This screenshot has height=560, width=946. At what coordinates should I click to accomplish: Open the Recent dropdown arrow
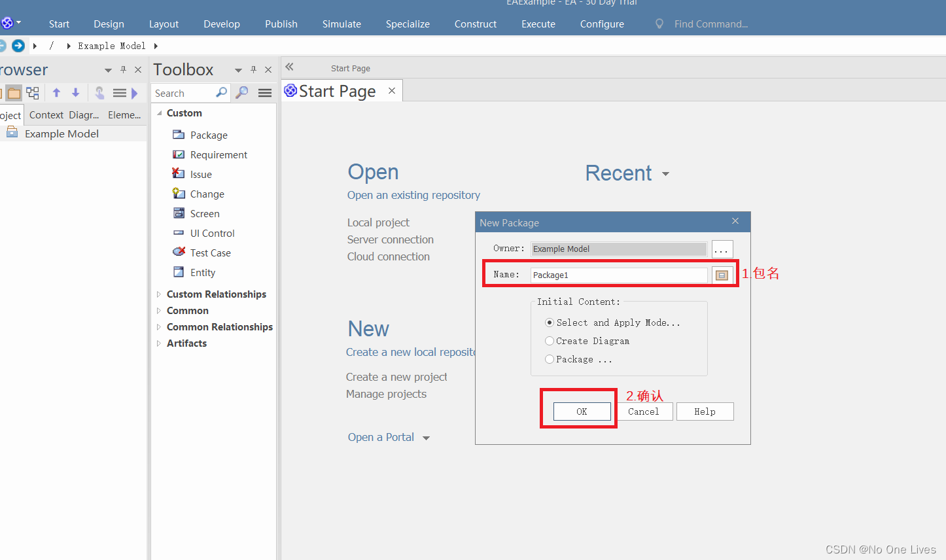665,174
